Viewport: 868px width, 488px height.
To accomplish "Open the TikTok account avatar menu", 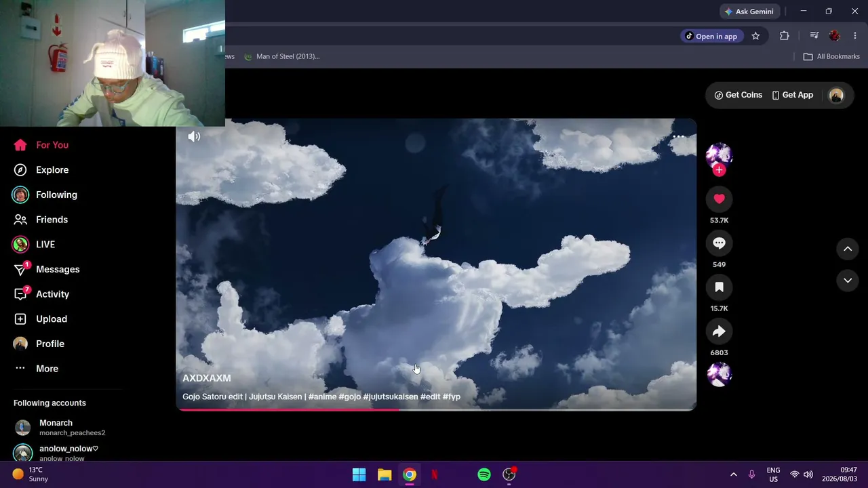I will pyautogui.click(x=836, y=96).
